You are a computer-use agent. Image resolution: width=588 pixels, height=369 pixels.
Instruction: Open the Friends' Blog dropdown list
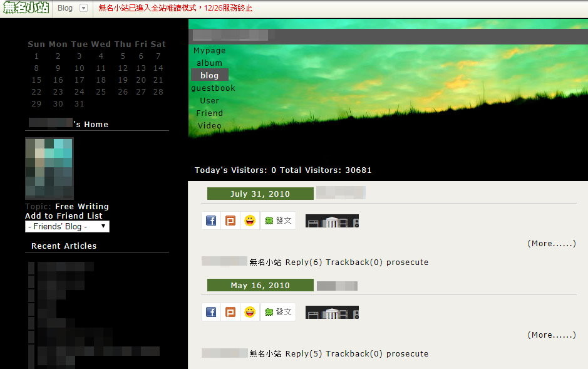pos(67,226)
